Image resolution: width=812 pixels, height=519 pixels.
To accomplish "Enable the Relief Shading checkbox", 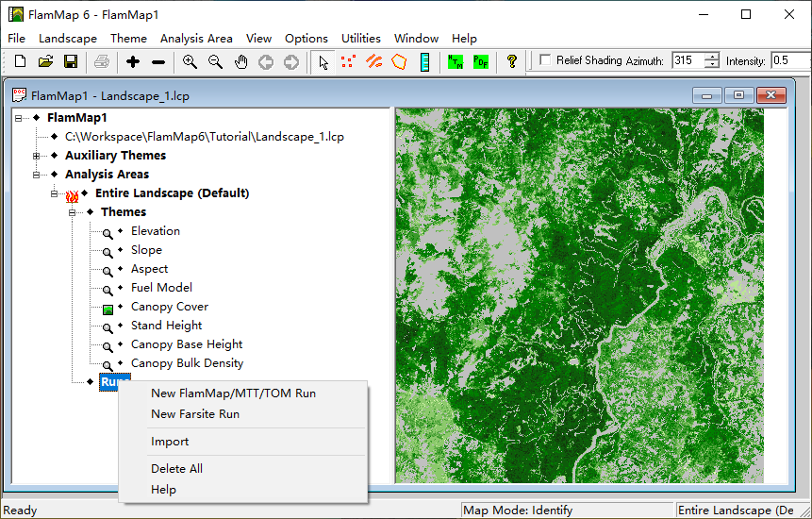I will tap(545, 60).
